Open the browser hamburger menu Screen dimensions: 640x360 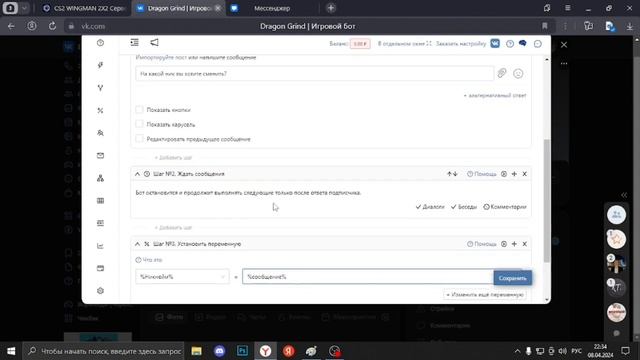click(568, 8)
